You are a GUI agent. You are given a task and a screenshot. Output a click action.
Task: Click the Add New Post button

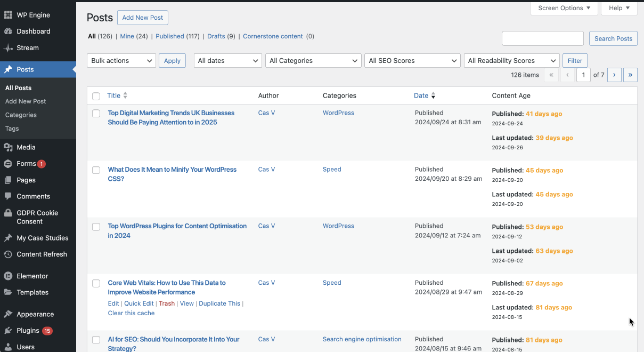click(142, 18)
